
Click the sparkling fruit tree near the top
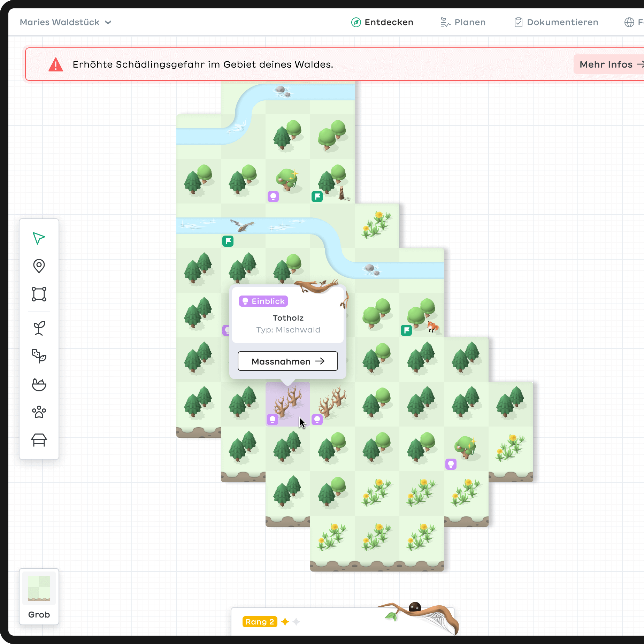tap(287, 179)
